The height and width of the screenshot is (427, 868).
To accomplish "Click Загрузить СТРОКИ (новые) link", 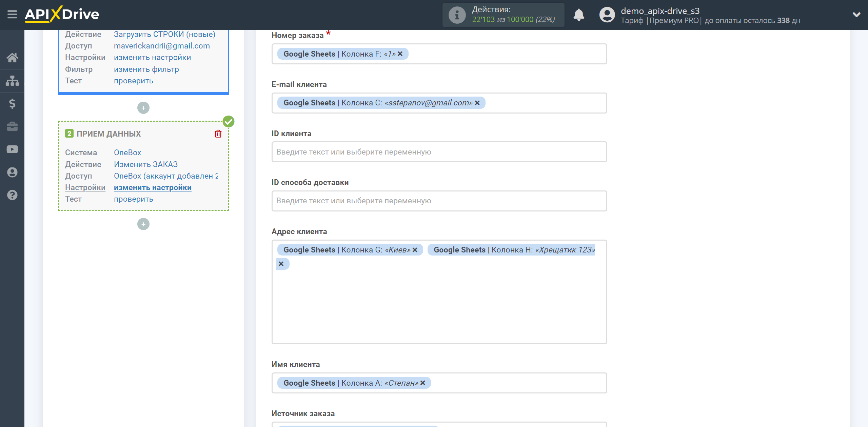I will click(164, 34).
